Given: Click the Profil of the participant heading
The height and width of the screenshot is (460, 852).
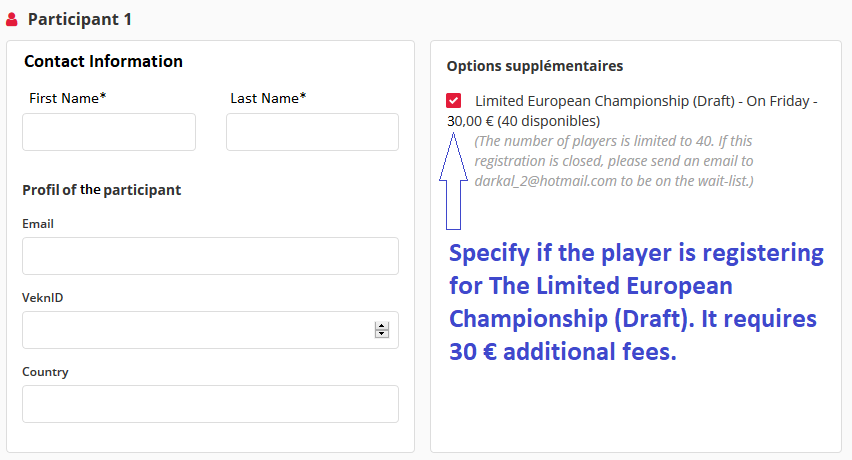Looking at the screenshot, I should tap(102, 190).
